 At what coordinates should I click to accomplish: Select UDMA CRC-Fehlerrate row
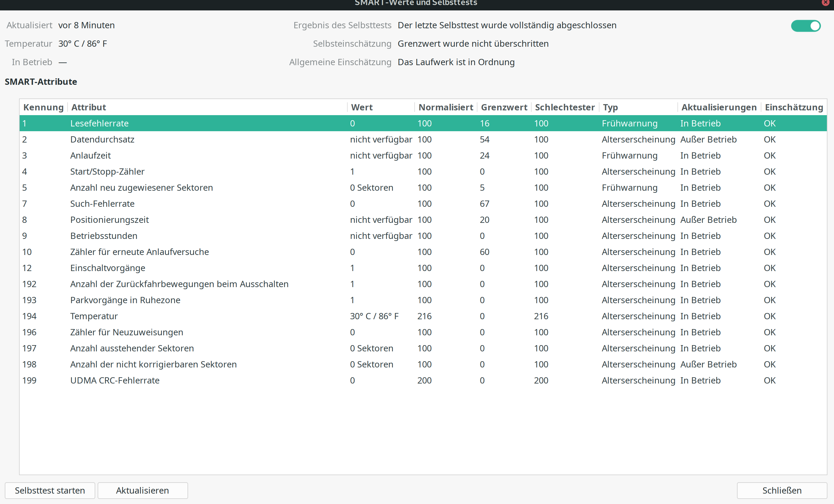(115, 380)
